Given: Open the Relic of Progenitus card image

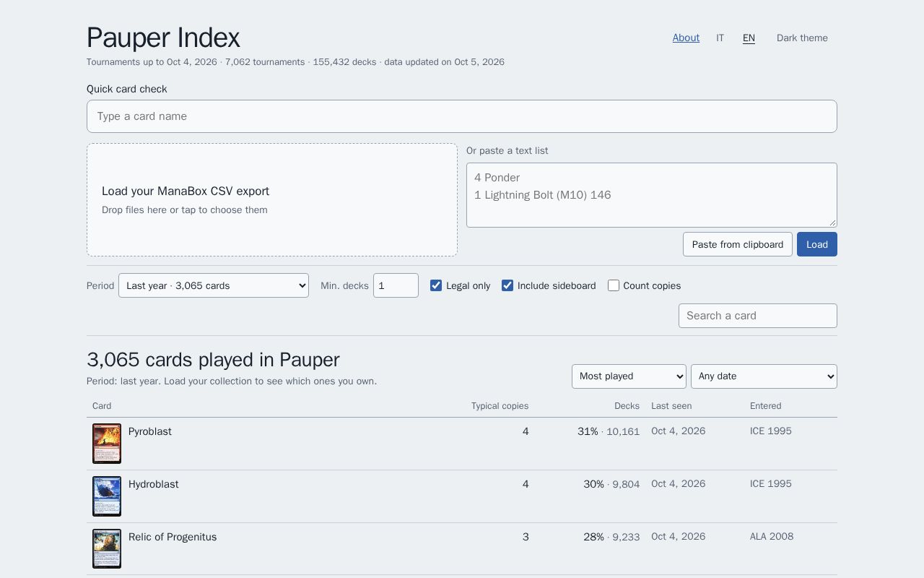Looking at the screenshot, I should tap(107, 549).
